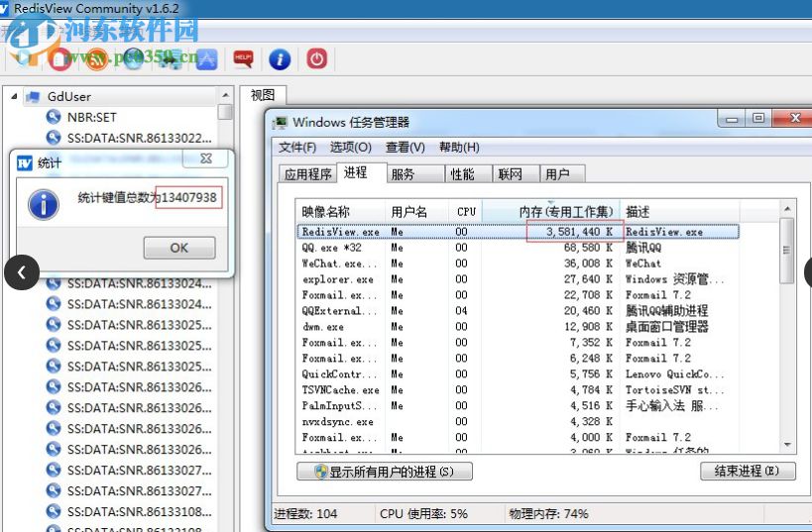Click CPU 使用率: 5% in status bar

coord(423,514)
